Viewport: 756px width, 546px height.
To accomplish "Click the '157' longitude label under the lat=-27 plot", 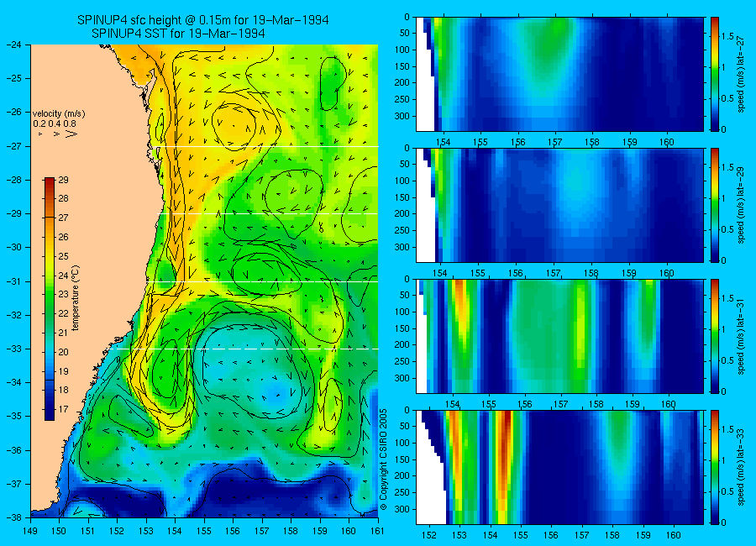I will click(555, 142).
